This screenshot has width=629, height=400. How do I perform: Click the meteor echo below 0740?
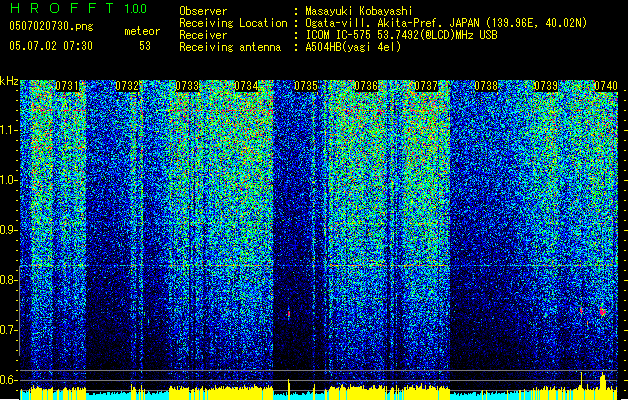pos(603,311)
